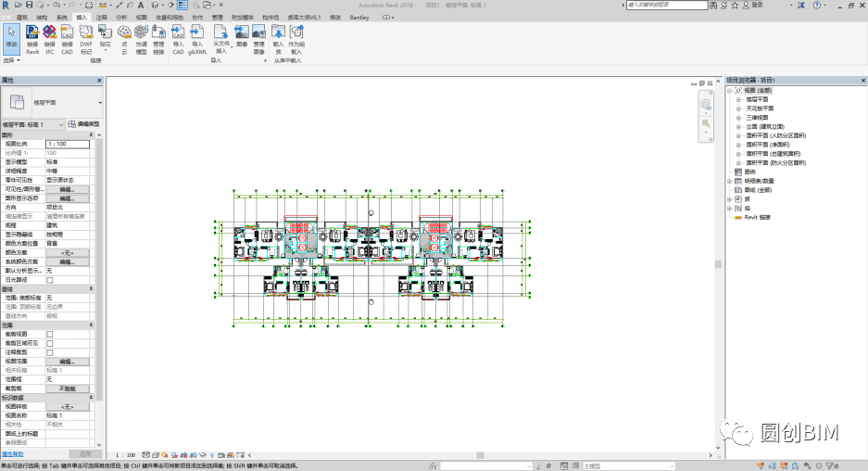
Task: Expand the Schedules (明细表/数量) tree node
Action: point(730,181)
